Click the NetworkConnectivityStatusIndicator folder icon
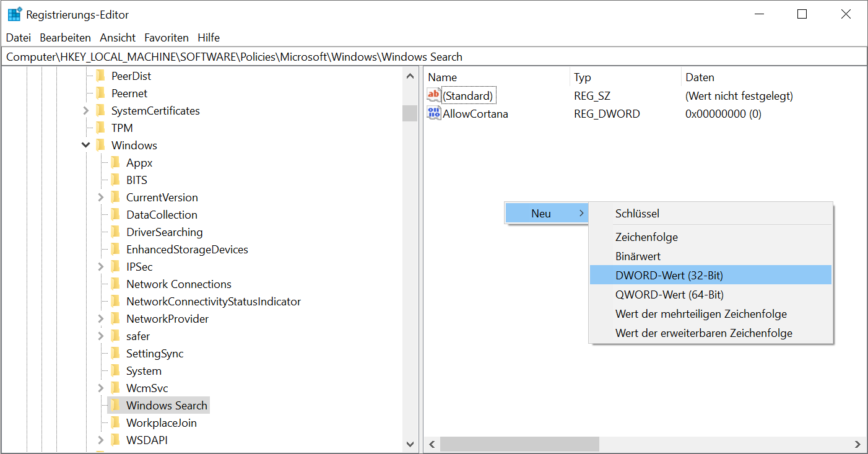Viewport: 868px width, 454px height. click(116, 302)
